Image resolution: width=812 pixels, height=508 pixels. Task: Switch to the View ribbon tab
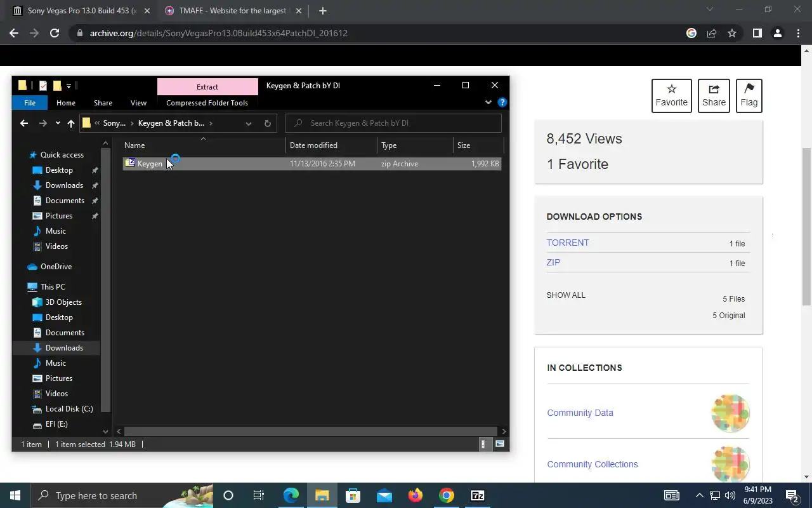point(138,103)
